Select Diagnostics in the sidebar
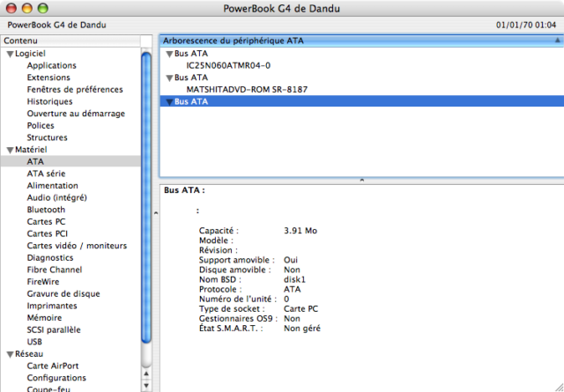564x392 pixels. point(50,258)
